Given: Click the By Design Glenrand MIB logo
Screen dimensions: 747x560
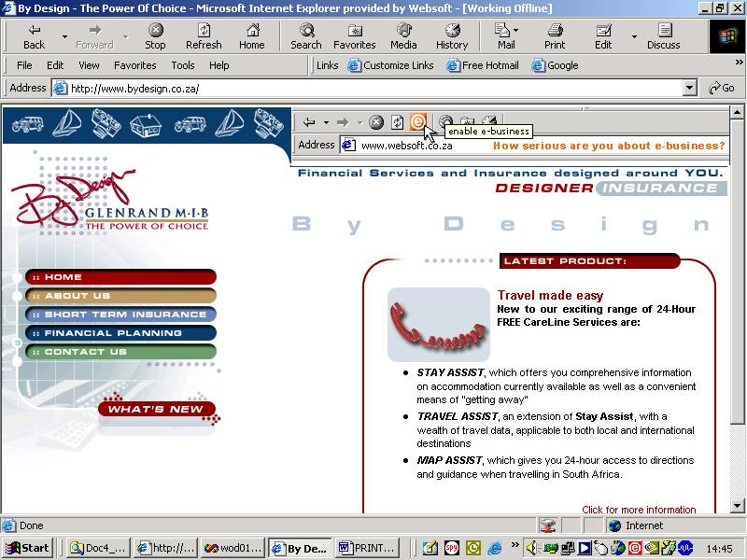Looking at the screenshot, I should (x=109, y=200).
